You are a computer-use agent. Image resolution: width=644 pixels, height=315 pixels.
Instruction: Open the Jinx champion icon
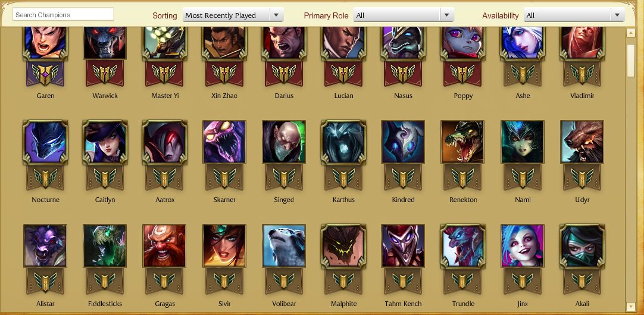pos(523,245)
